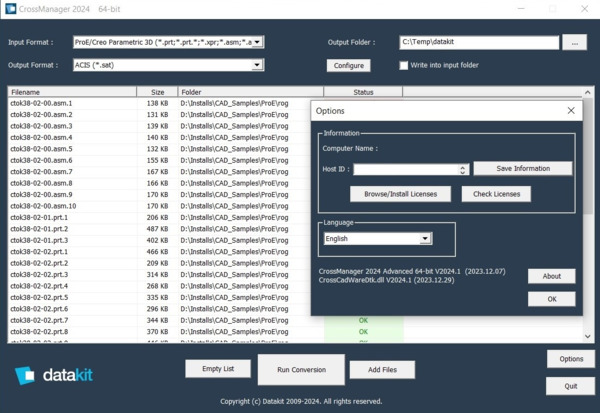Expand the Language dropdown showing English
Image resolution: width=600 pixels, height=413 pixels.
425,238
